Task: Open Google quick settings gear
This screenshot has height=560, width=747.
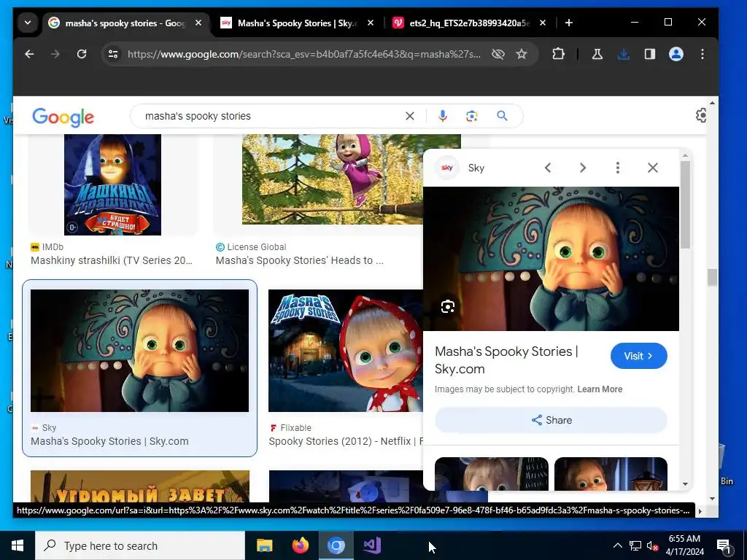Action: pyautogui.click(x=701, y=115)
